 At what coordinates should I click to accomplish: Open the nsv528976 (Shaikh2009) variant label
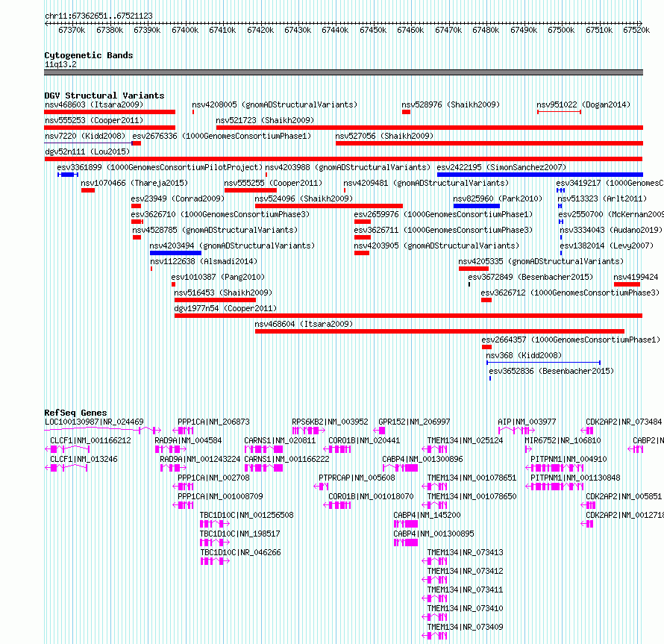pyautogui.click(x=451, y=104)
